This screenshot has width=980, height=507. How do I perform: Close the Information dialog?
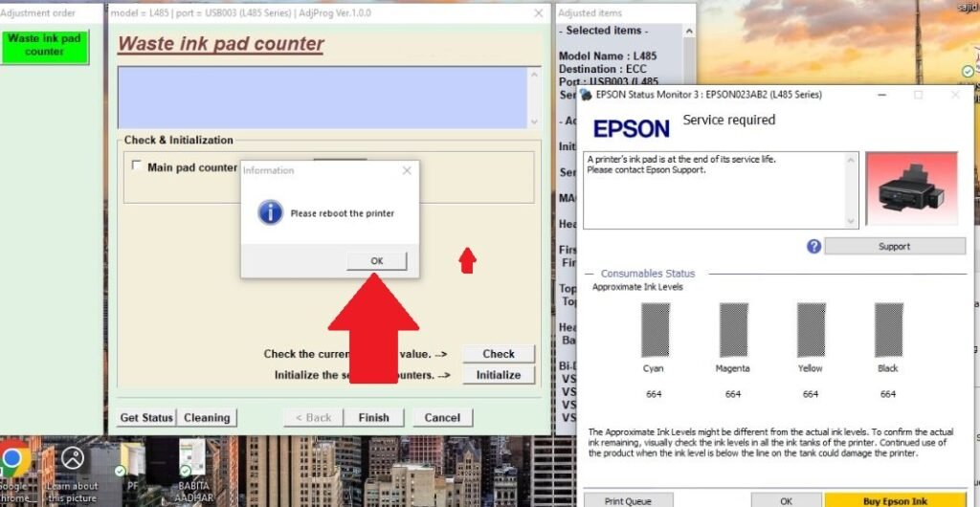click(x=407, y=170)
